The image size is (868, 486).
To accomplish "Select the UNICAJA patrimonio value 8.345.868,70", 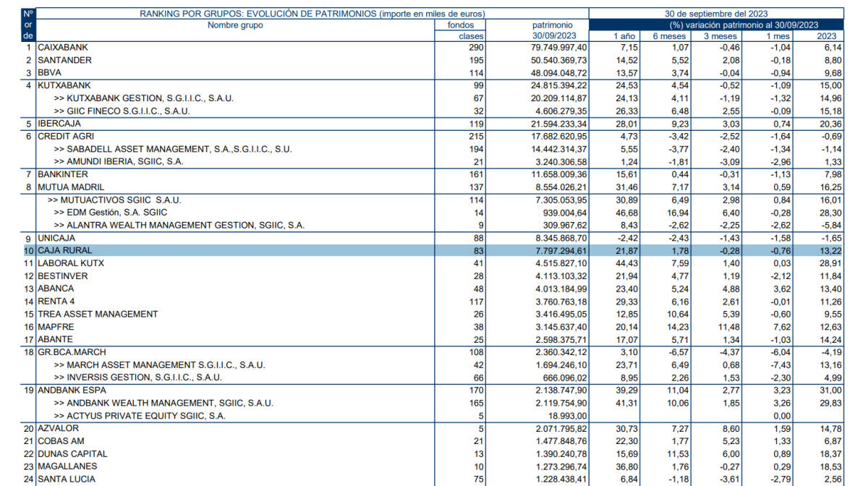I will point(560,238).
